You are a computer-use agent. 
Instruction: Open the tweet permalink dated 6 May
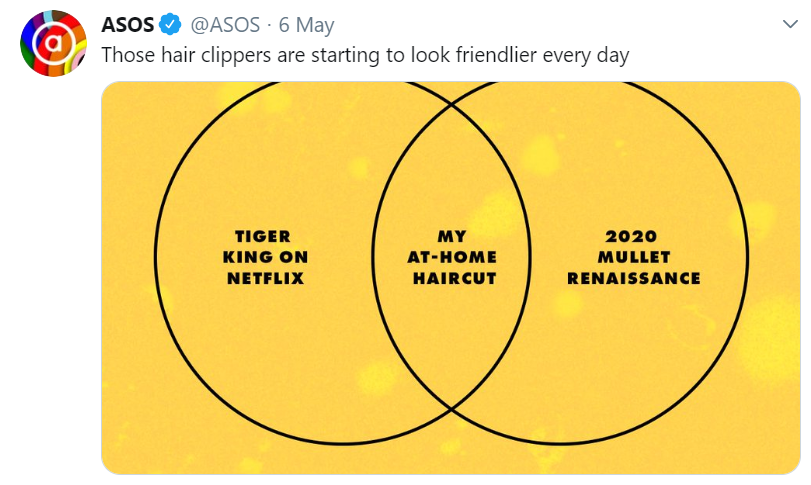(x=307, y=25)
